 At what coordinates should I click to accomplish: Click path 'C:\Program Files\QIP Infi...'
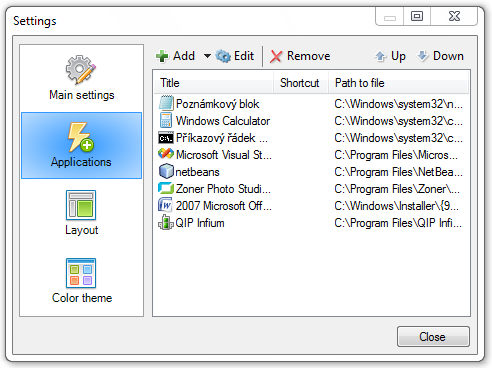coord(398,223)
